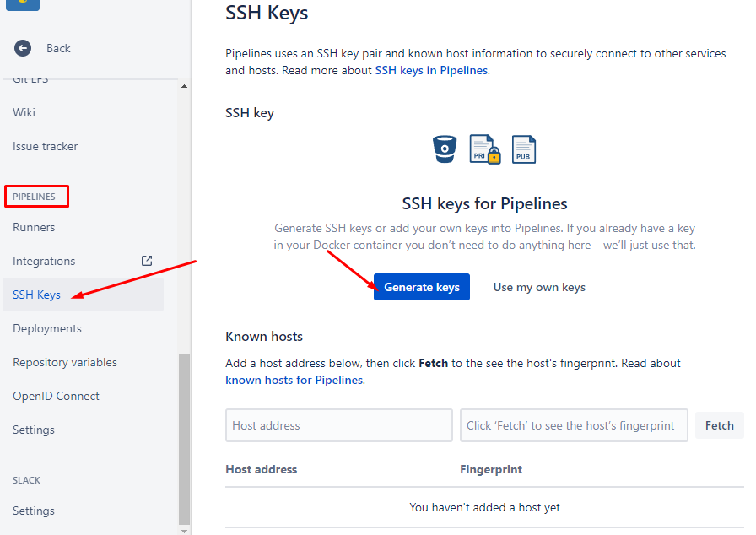Choose Use my own keys
The width and height of the screenshot is (756, 535).
[x=539, y=287]
